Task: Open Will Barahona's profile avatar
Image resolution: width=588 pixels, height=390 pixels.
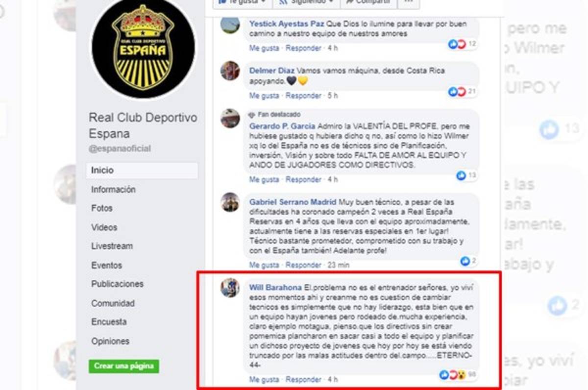Action: click(x=230, y=288)
